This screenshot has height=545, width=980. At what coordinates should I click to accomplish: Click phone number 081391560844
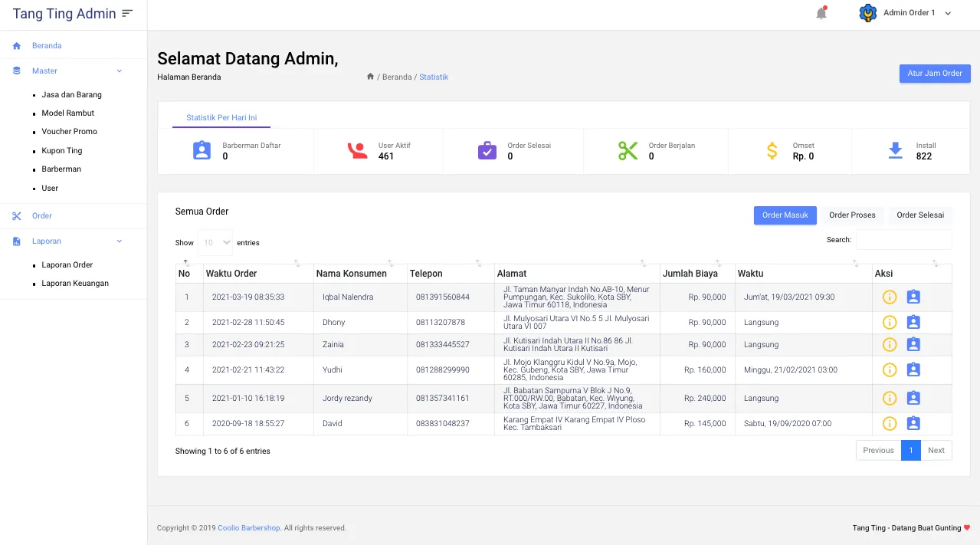(x=443, y=297)
